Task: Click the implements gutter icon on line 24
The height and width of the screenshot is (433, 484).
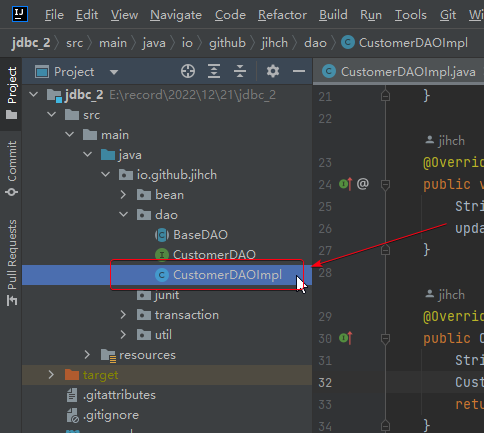Action: coord(346,184)
